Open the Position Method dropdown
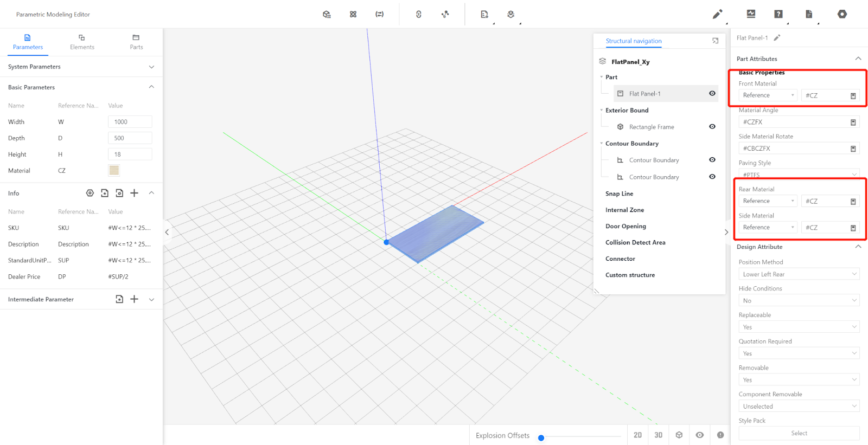Image resolution: width=868 pixels, height=445 pixels. (x=799, y=274)
